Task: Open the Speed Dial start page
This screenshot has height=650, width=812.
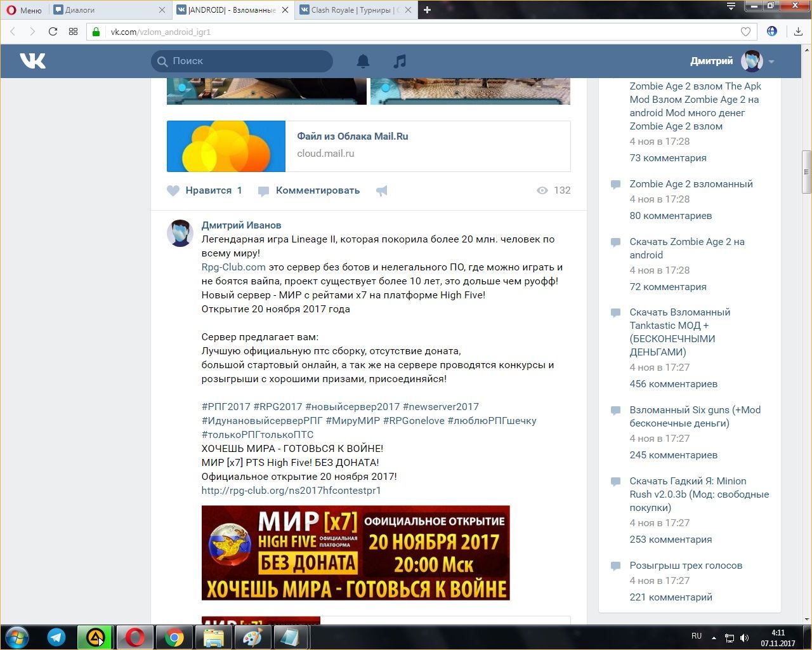Action: (73, 32)
